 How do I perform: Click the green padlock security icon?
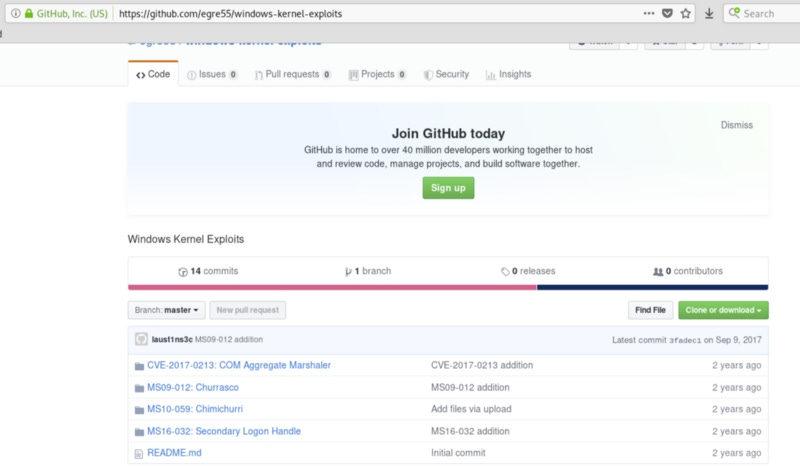tap(29, 13)
